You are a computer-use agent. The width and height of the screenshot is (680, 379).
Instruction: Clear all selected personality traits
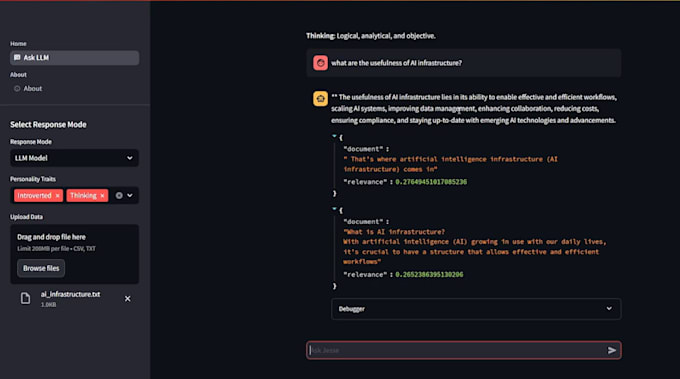[119, 196]
